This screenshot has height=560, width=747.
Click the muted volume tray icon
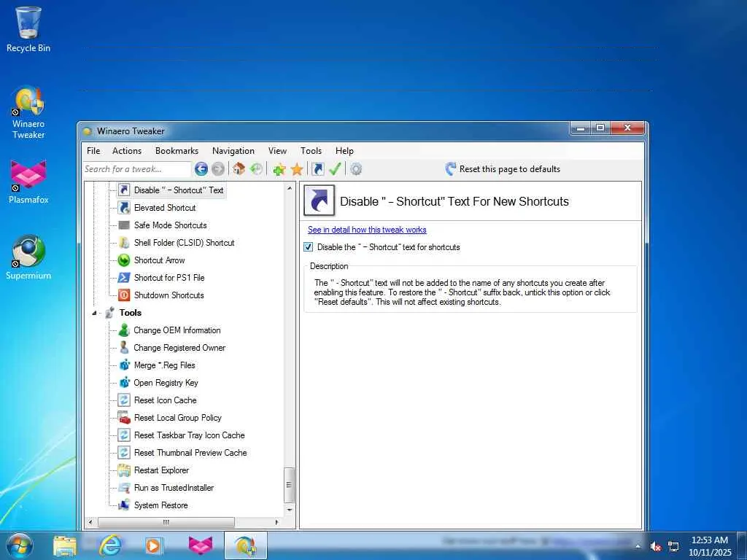pos(656,547)
